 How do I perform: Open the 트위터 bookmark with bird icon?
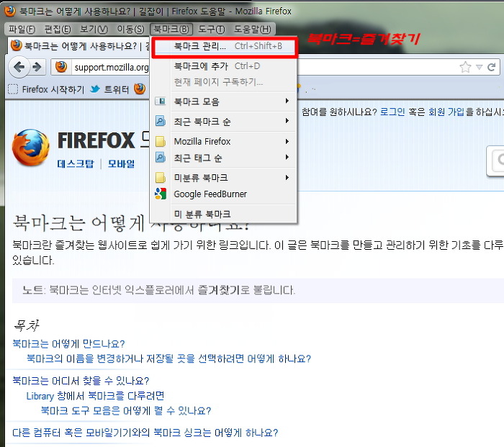(110, 89)
